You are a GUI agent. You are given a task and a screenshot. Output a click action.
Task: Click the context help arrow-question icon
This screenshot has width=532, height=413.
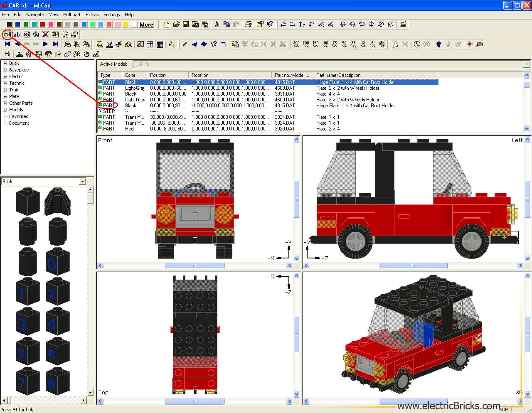pyautogui.click(x=270, y=25)
